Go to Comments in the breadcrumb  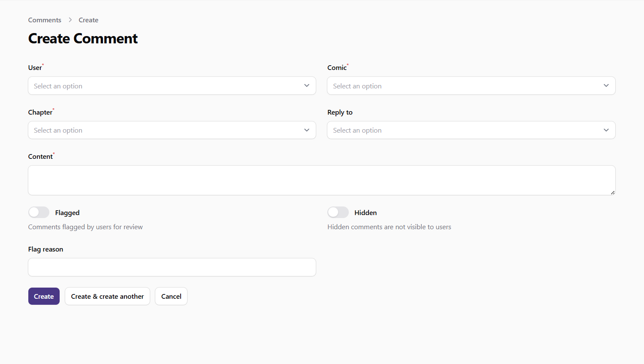tap(45, 20)
